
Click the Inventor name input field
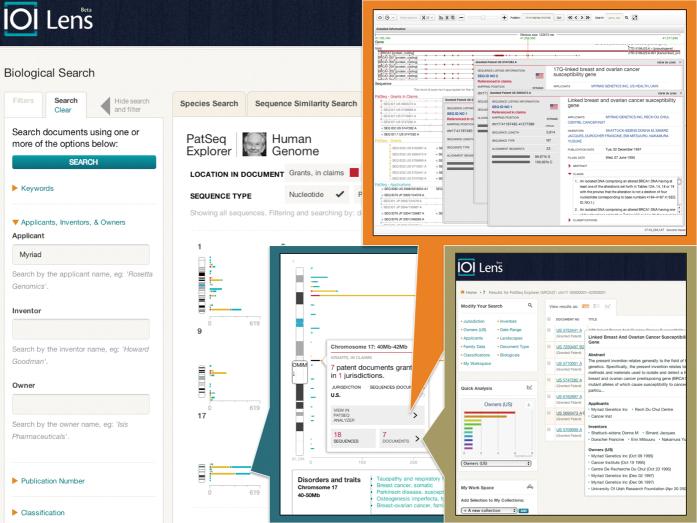tap(80, 329)
